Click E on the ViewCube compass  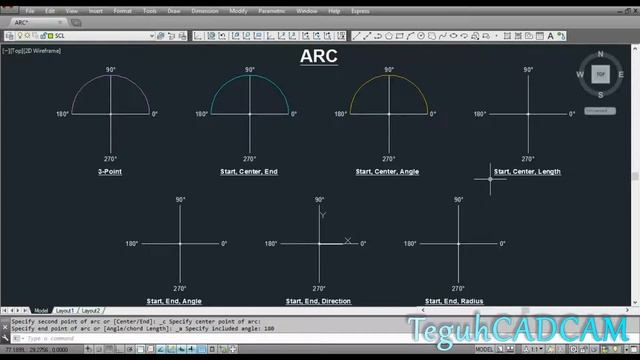[621, 74]
